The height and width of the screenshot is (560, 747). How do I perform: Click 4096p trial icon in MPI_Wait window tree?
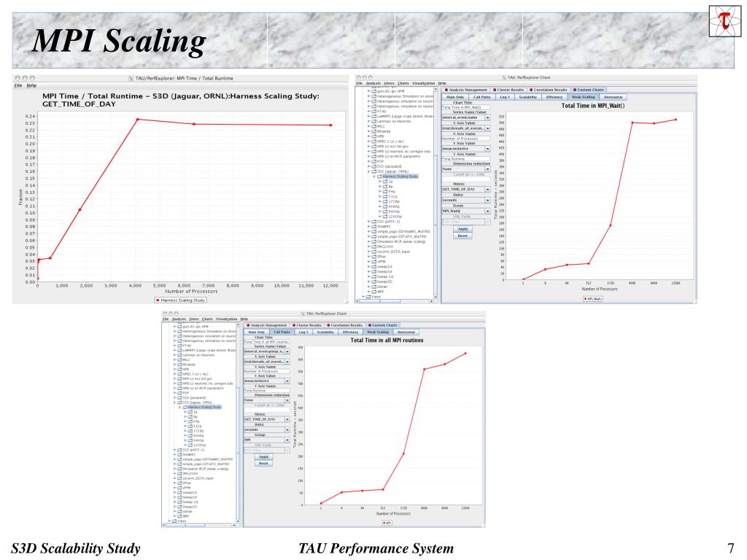click(x=385, y=206)
